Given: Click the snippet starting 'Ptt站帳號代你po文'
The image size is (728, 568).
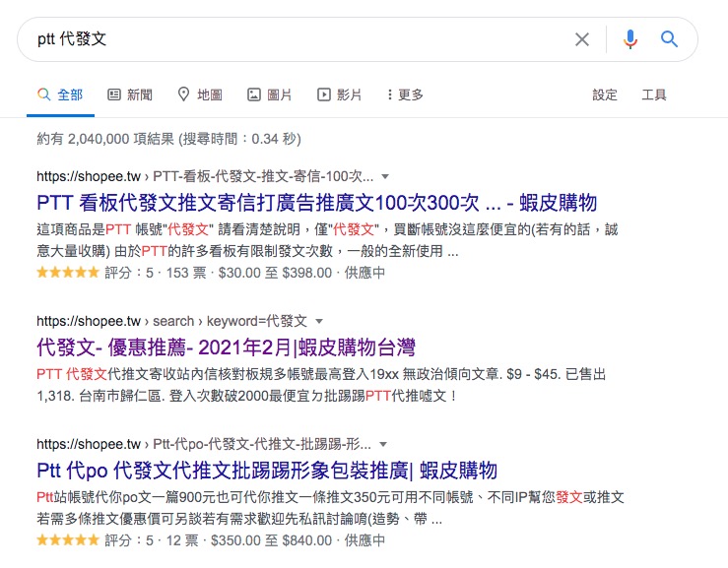Looking at the screenshot, I should pyautogui.click(x=330, y=508).
